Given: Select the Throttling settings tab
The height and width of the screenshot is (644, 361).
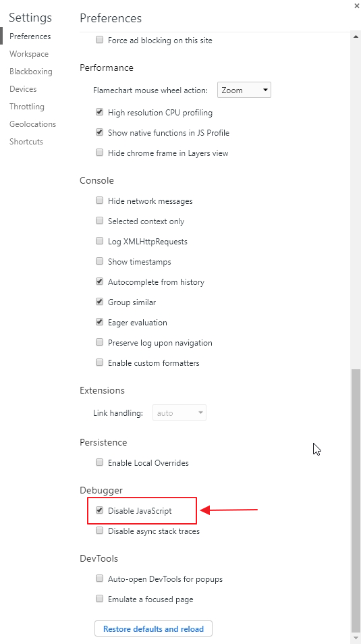Looking at the screenshot, I should coord(27,107).
